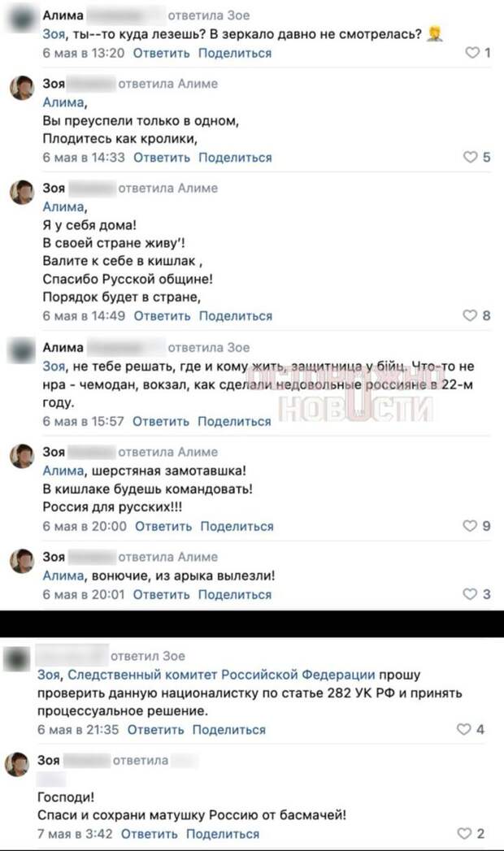The height and width of the screenshot is (851, 504).
Task: Like the 7 мая 3:42 comment
Action: click(x=464, y=833)
